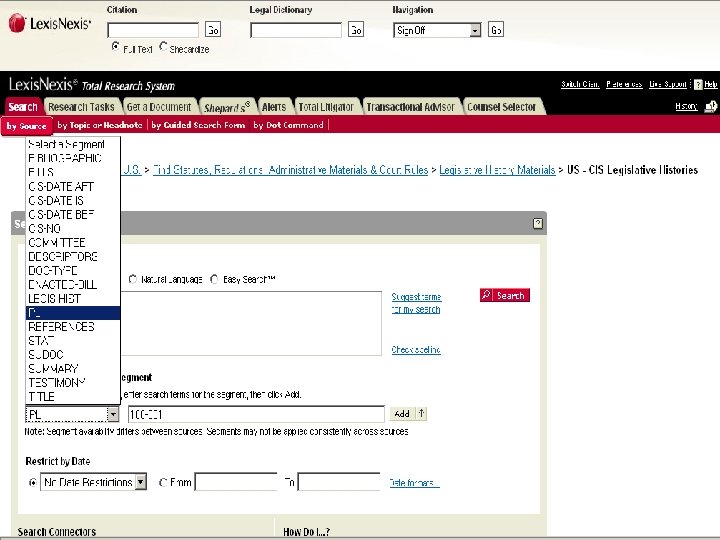The image size is (720, 540).
Task: Click the search form help icon
Action: [538, 224]
